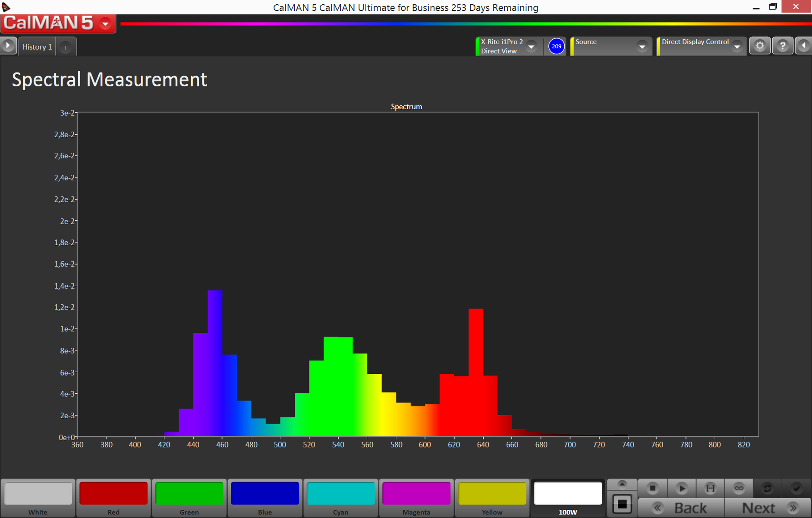The width and height of the screenshot is (812, 518).
Task: Collapse the right panel arrow
Action: click(x=803, y=46)
